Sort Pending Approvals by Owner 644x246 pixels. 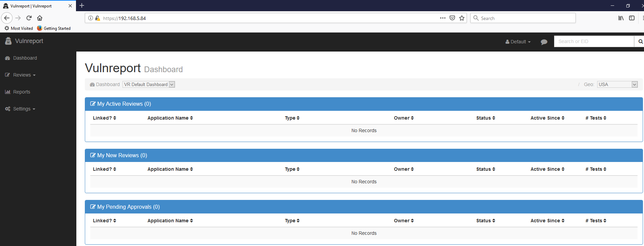coord(404,221)
